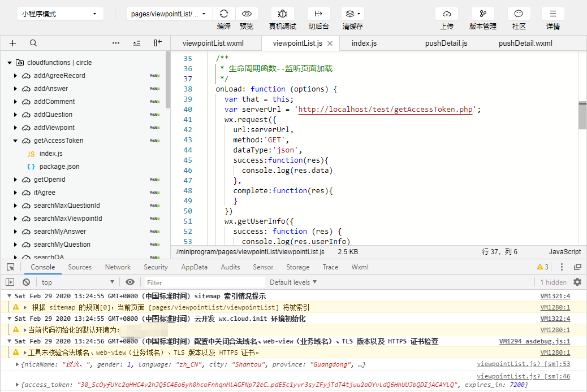Image resolution: width=587 pixels, height=392 pixels.
Task: Expand the addAnswer cloud function
Action: pyautogui.click(x=15, y=89)
